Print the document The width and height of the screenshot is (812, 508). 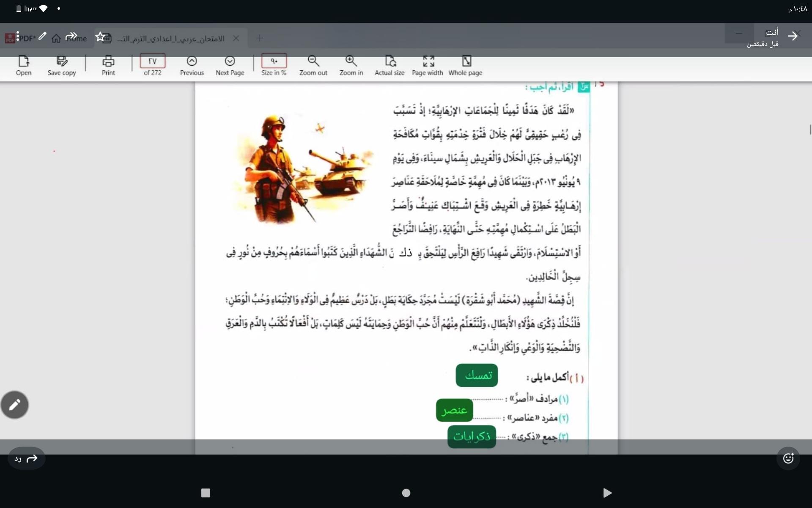[x=108, y=62]
